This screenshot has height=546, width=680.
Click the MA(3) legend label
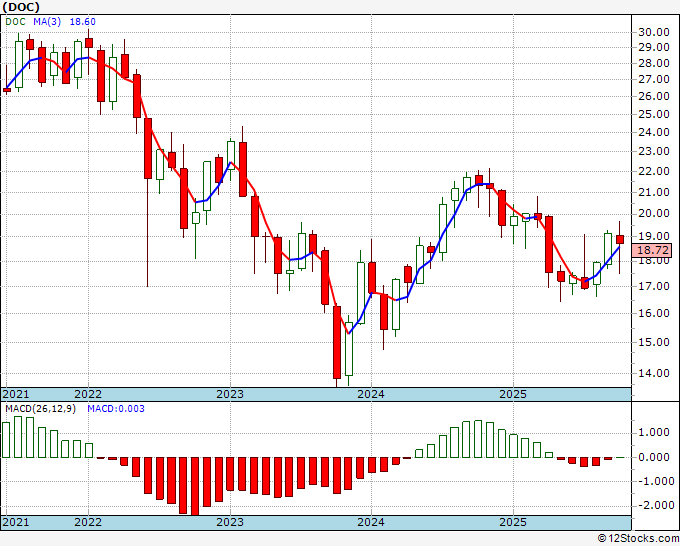[47, 22]
